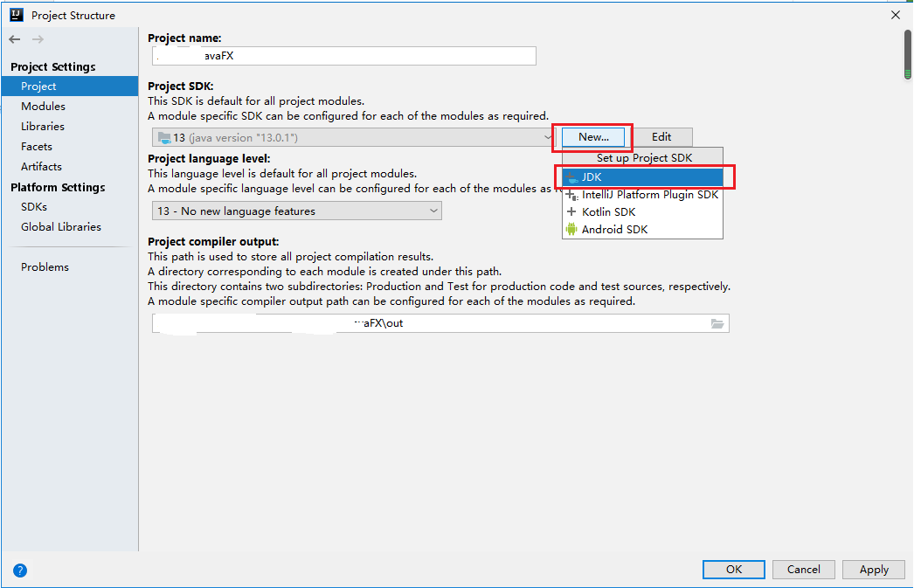914x588 pixels.
Task: Choose IntelliJ Platform Plugin SDK option
Action: (x=643, y=195)
